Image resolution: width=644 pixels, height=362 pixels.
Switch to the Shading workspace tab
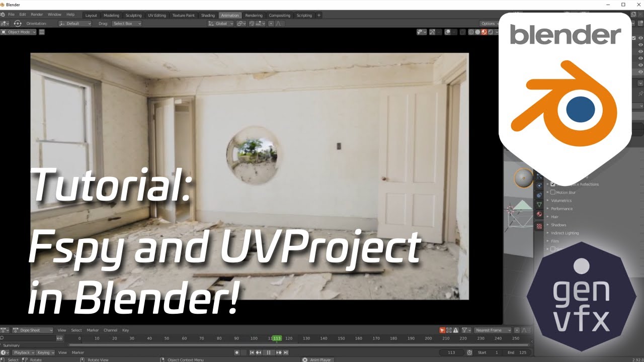208,15
